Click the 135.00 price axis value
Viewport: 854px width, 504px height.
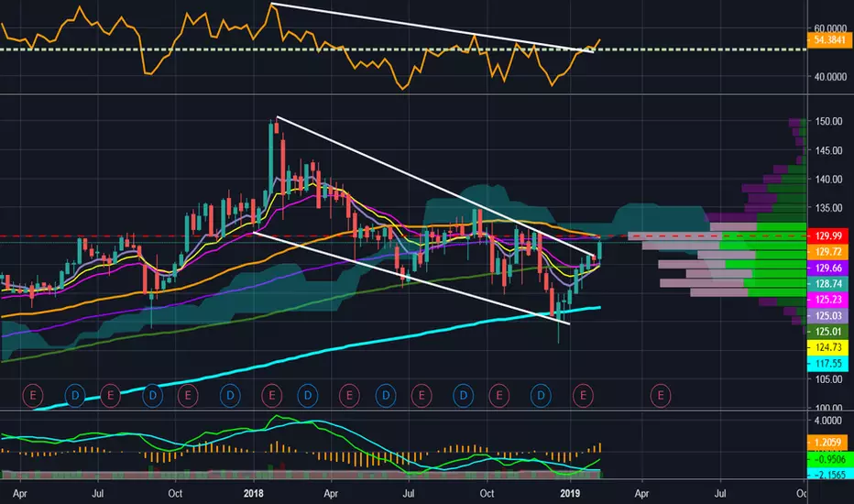829,208
